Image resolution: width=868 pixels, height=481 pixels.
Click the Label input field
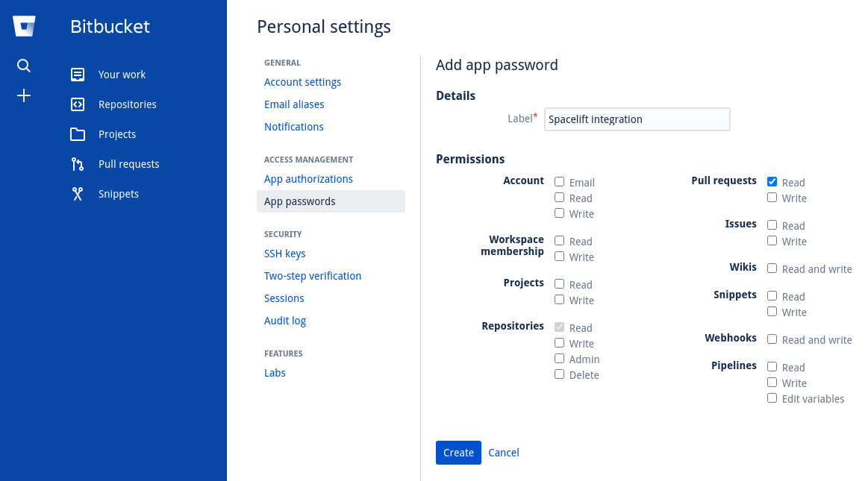(x=637, y=119)
